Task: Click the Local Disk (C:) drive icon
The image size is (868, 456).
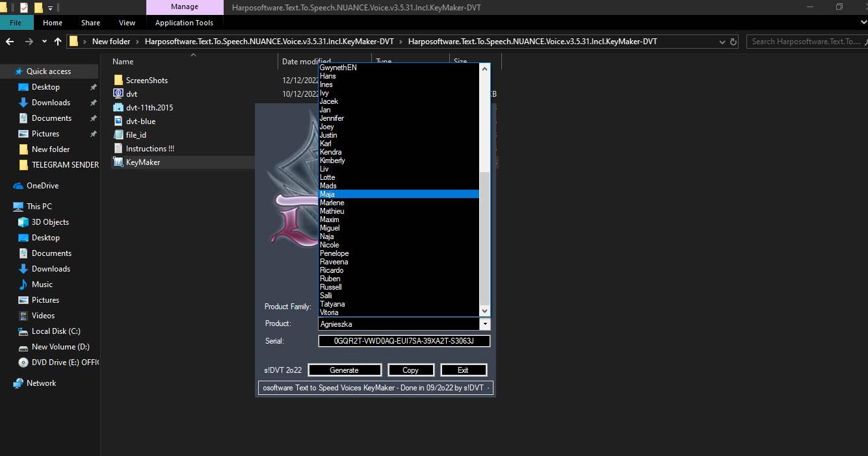Action: [23, 331]
